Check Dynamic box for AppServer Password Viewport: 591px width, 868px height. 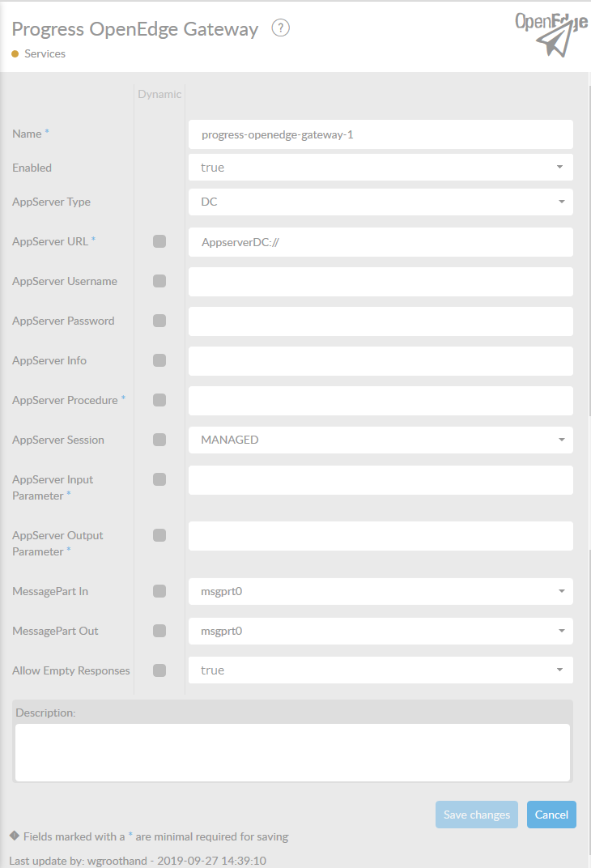[159, 321]
